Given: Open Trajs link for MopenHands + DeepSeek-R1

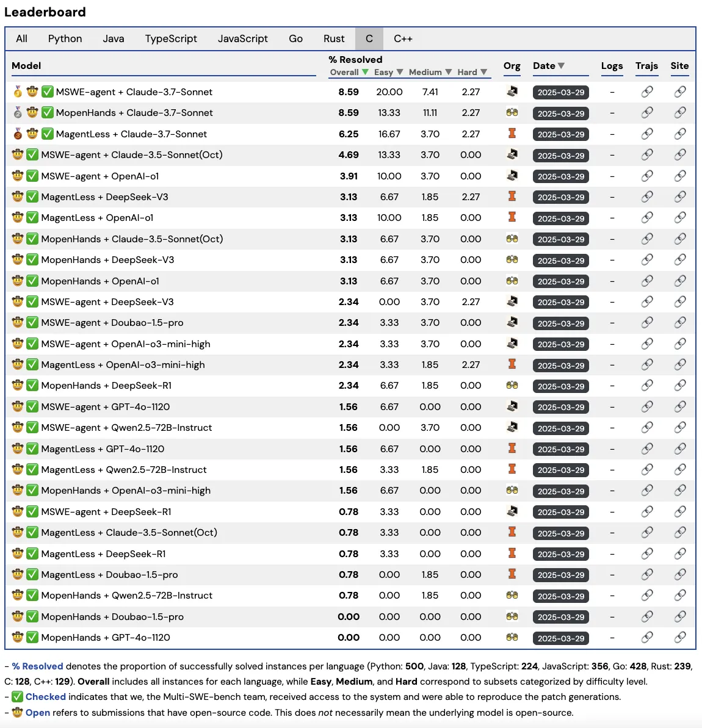Looking at the screenshot, I should click(646, 386).
